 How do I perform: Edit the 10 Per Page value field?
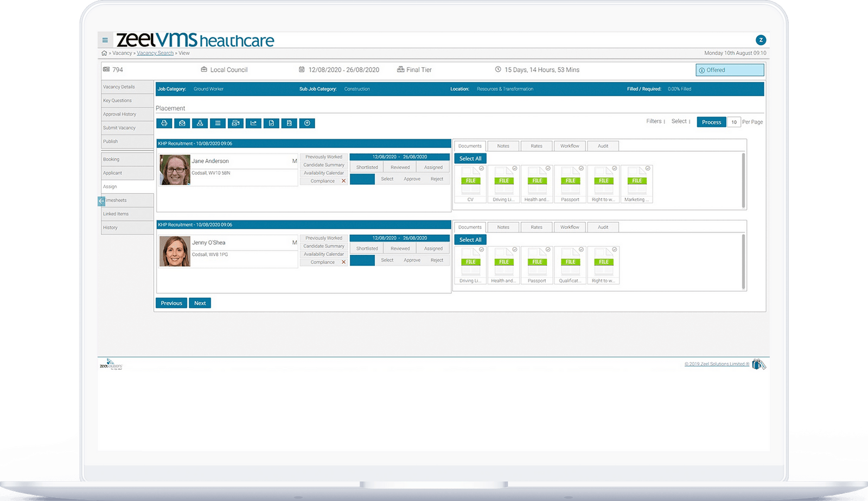click(735, 122)
